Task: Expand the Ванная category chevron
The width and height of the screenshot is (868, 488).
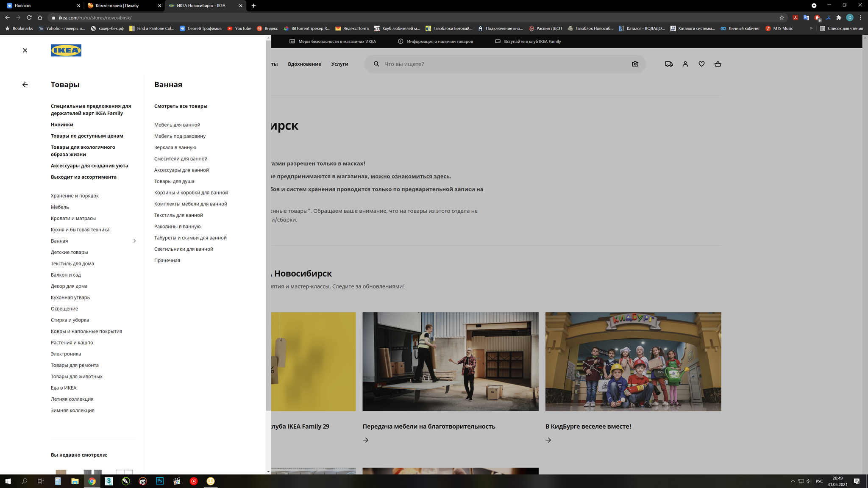Action: coord(135,241)
